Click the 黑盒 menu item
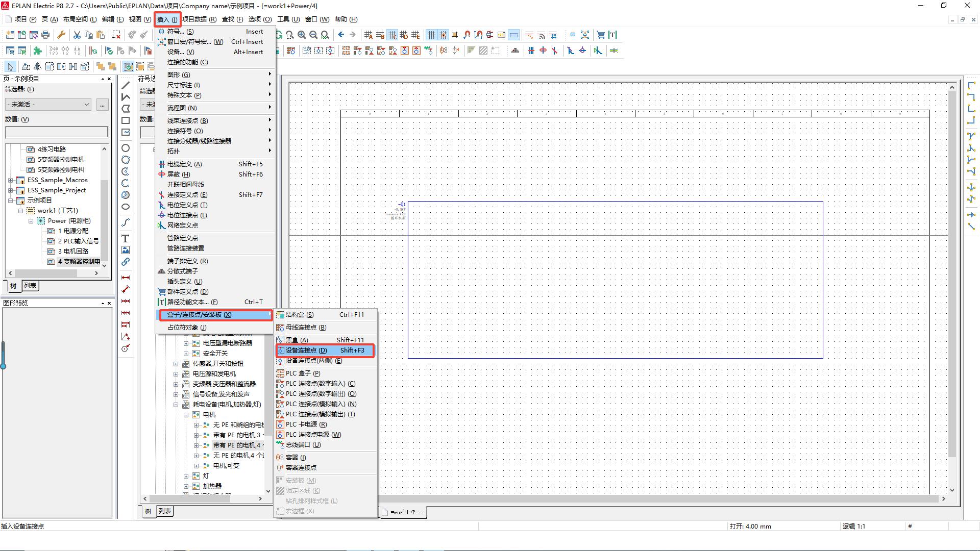 coord(297,340)
